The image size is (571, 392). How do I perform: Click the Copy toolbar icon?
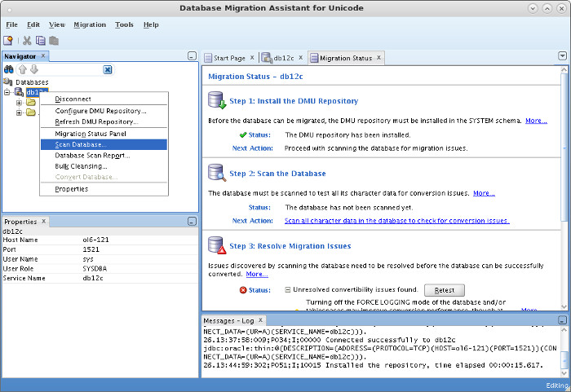41,41
